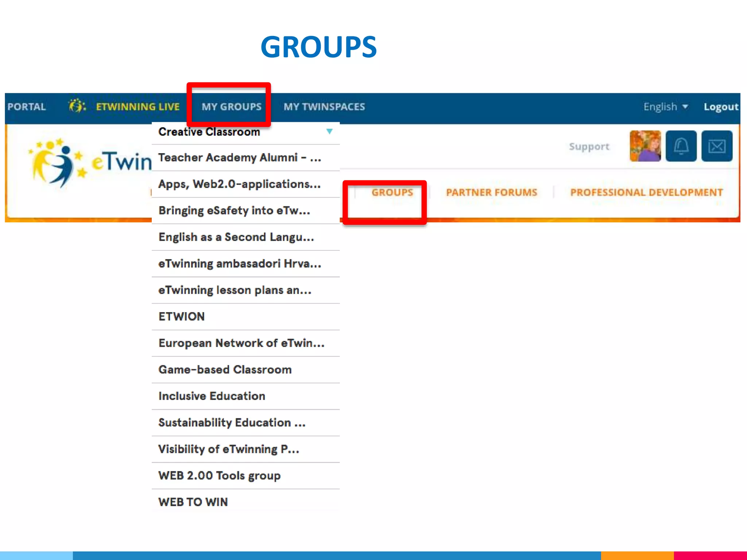Open the MY TWINSPACES menu
Image resolution: width=747 pixels, height=560 pixels.
click(x=324, y=107)
